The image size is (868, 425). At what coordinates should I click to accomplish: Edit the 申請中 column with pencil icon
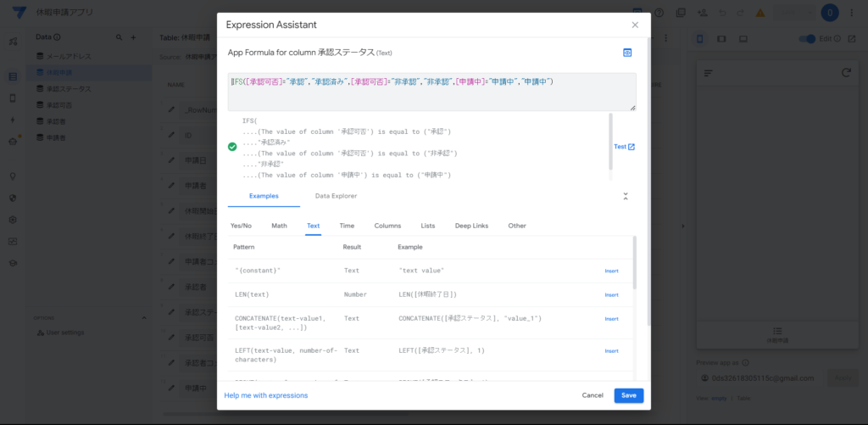[171, 388]
